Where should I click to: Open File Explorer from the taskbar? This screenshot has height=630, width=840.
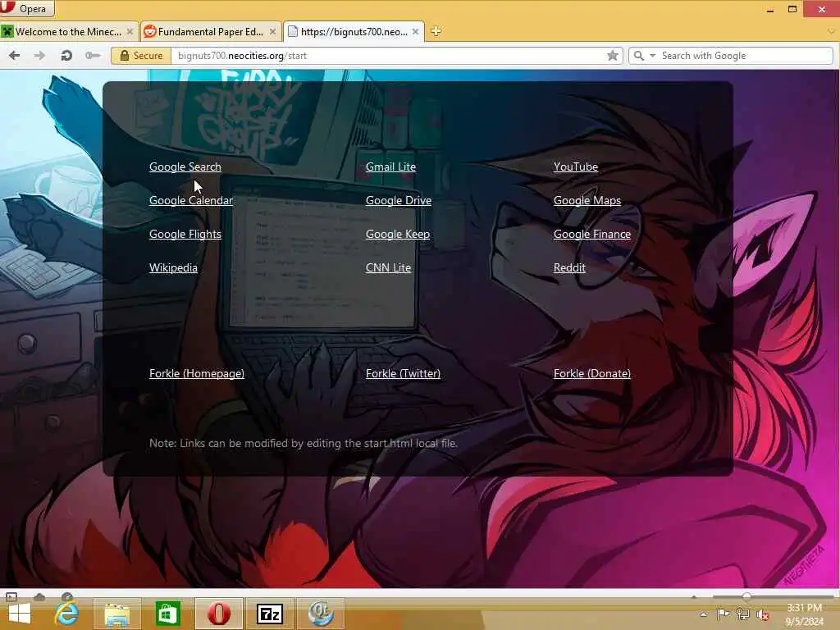(117, 614)
